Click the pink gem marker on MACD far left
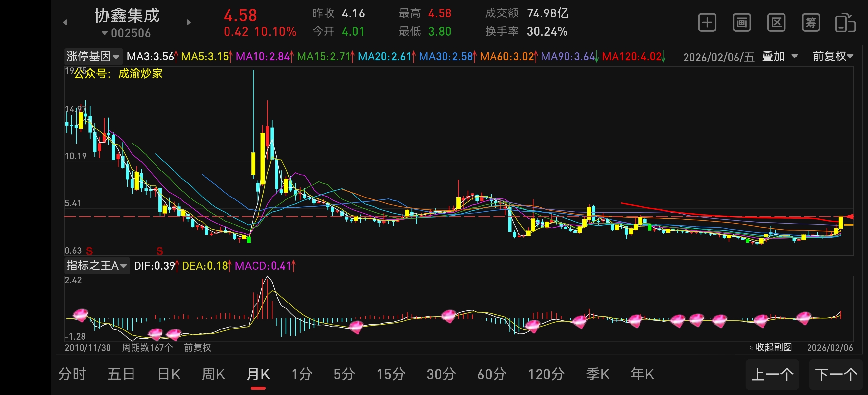Screen dimensions: 868x395 (80, 315)
